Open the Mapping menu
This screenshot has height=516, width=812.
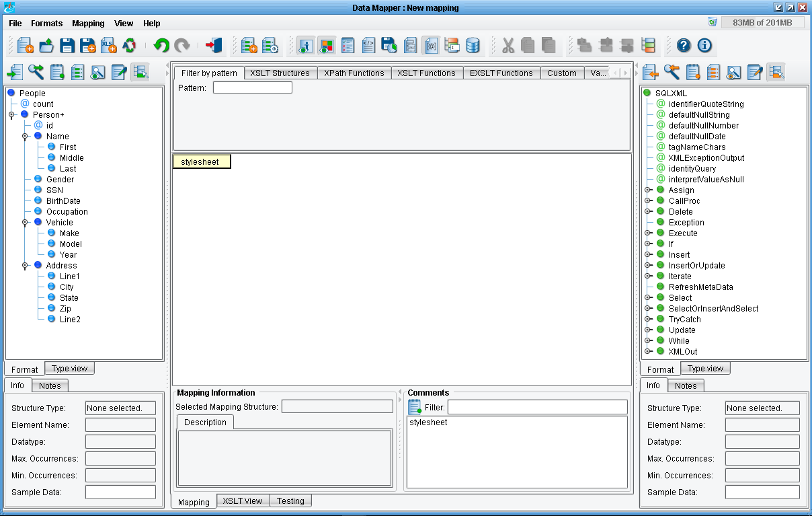pos(88,24)
